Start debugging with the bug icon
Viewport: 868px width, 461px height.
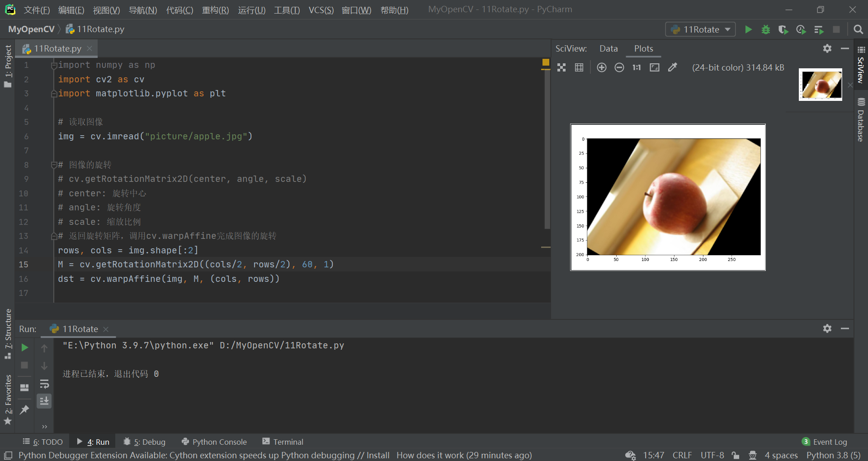(x=765, y=29)
